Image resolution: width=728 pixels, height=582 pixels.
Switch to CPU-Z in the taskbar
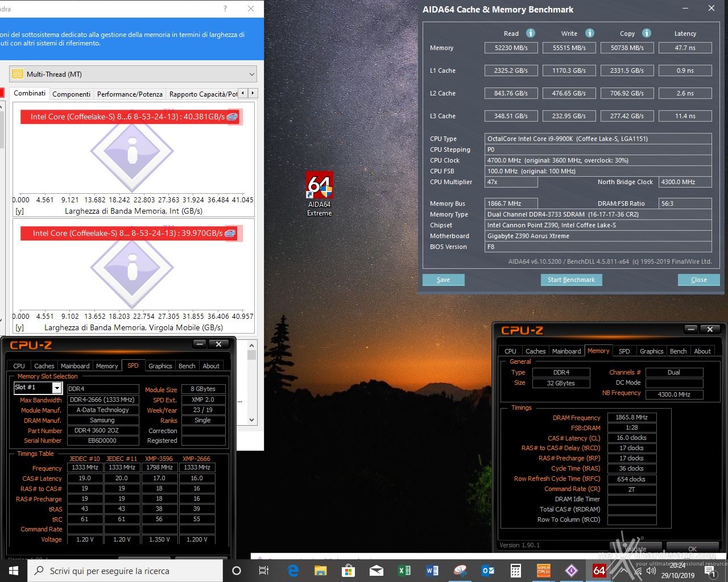(543, 571)
